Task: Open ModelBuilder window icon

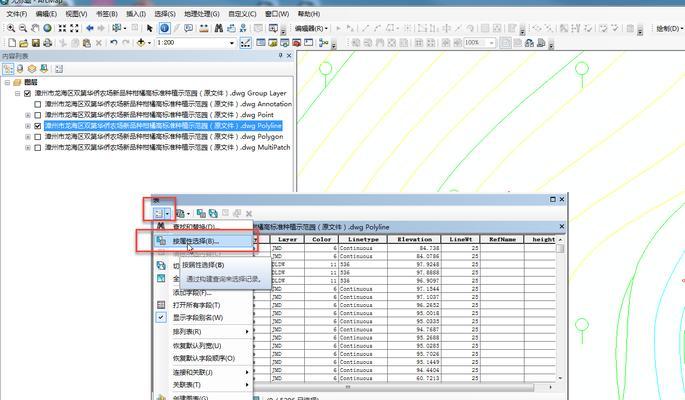Action: (323, 43)
